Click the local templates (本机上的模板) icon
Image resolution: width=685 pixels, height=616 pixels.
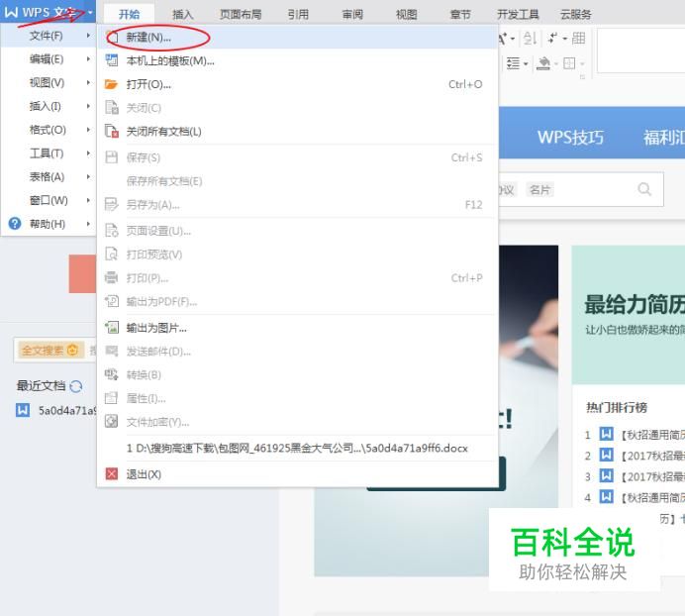(112, 60)
